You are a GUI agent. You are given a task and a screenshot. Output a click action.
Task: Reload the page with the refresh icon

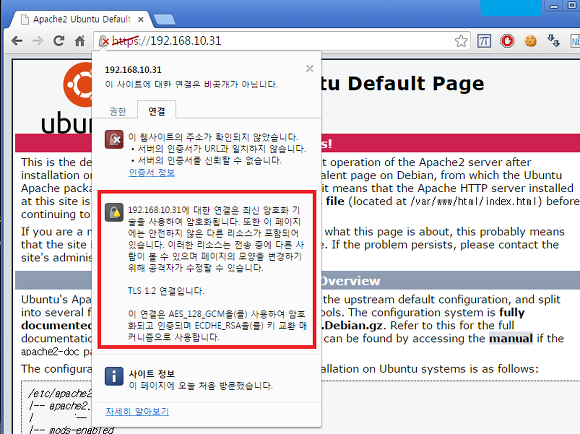(59, 41)
